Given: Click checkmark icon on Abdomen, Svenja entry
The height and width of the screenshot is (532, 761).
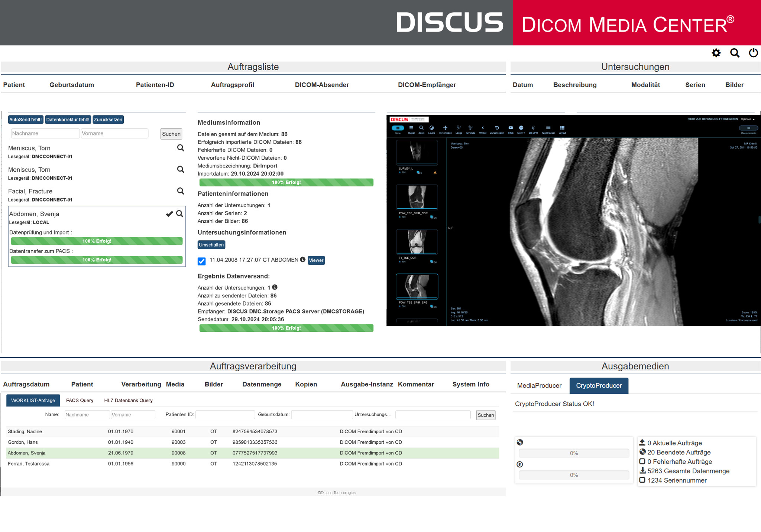Looking at the screenshot, I should 169,213.
